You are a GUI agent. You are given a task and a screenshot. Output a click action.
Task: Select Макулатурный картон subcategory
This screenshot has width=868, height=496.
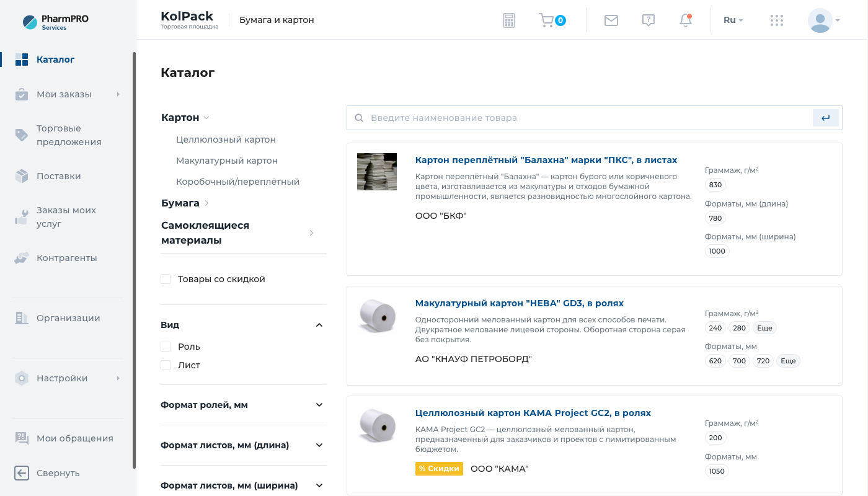click(x=227, y=161)
